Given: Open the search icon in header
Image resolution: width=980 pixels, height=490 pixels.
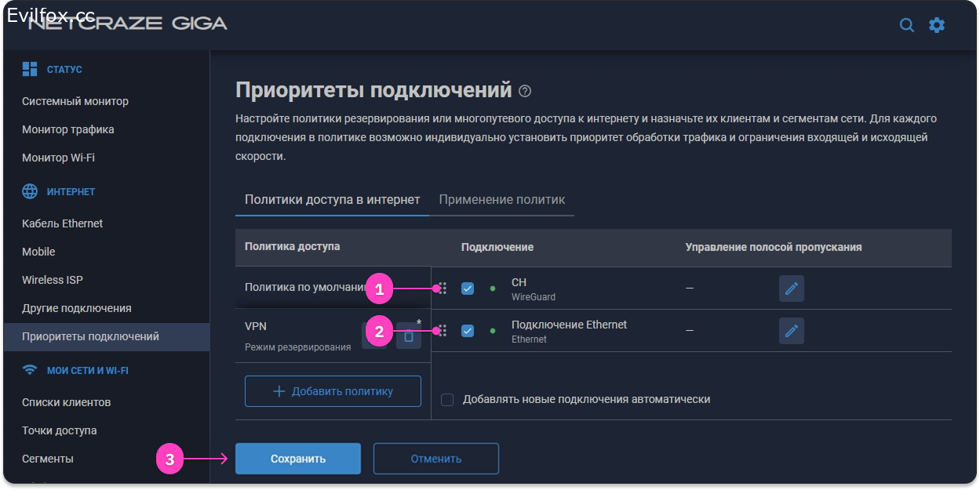Looking at the screenshot, I should 906,25.
